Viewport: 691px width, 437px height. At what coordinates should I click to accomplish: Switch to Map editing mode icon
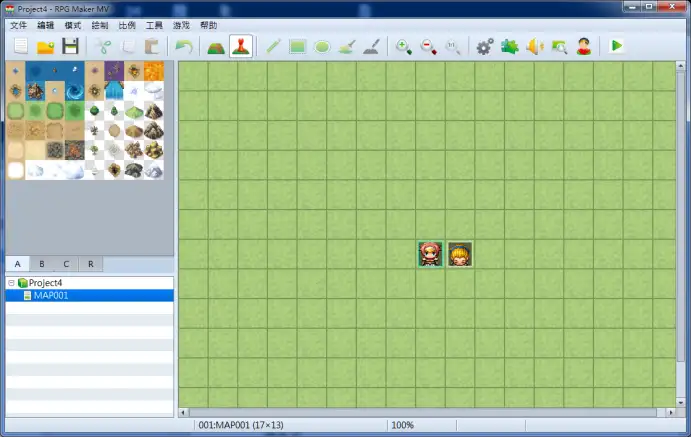(x=216, y=46)
